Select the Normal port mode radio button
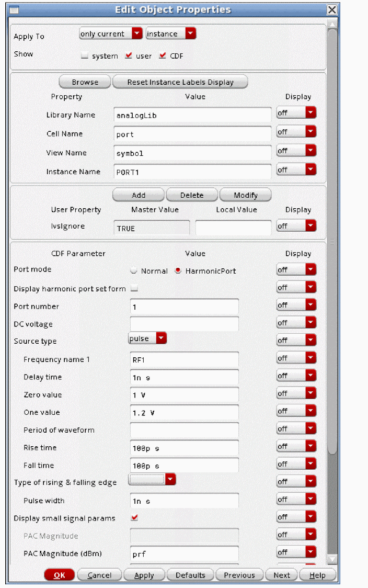Screen dimensions: 368x588 134,271
